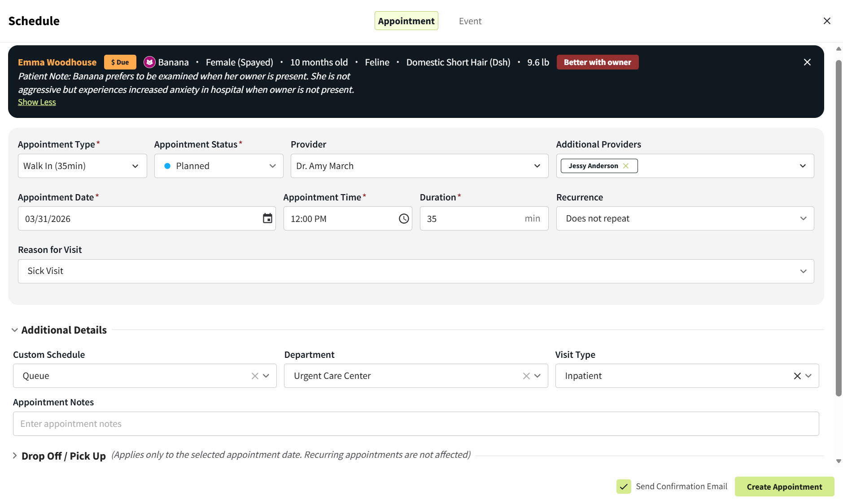Collapse the Additional Details section
843x504 pixels.
point(15,330)
